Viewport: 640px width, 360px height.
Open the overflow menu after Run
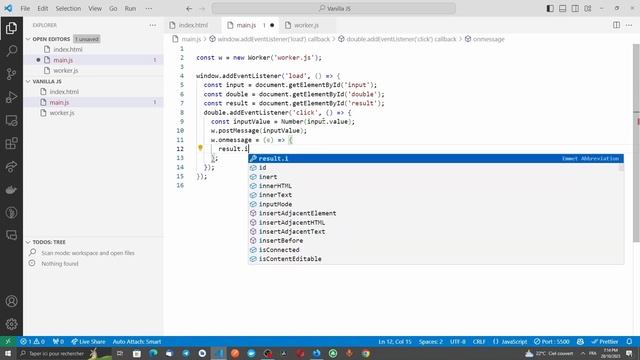click(x=149, y=9)
